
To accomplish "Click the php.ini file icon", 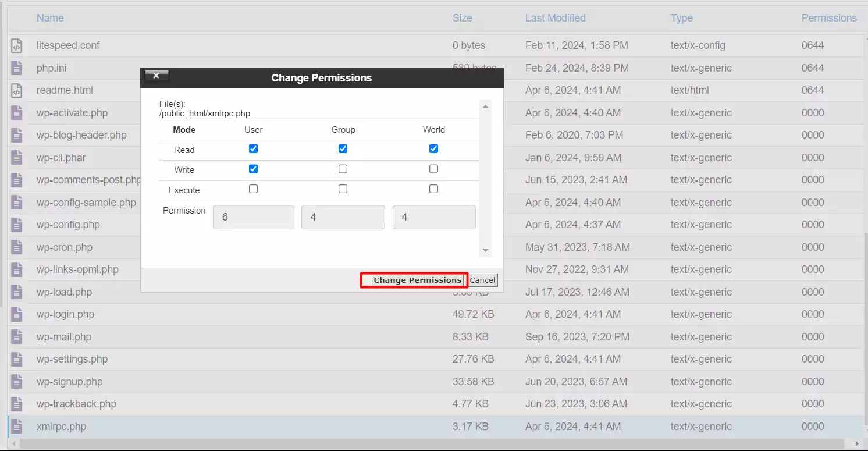I will [x=17, y=68].
